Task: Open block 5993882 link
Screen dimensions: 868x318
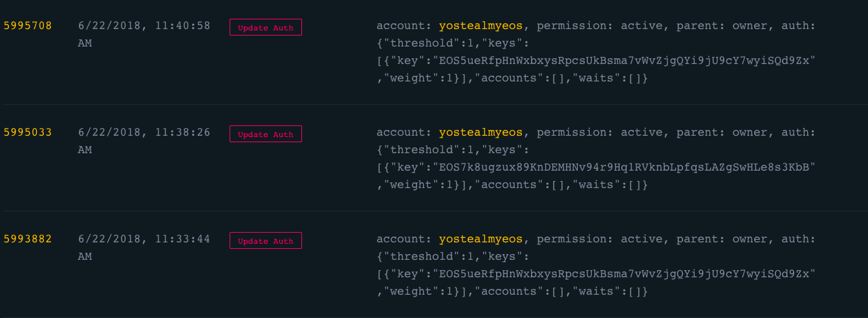Action: [x=28, y=239]
